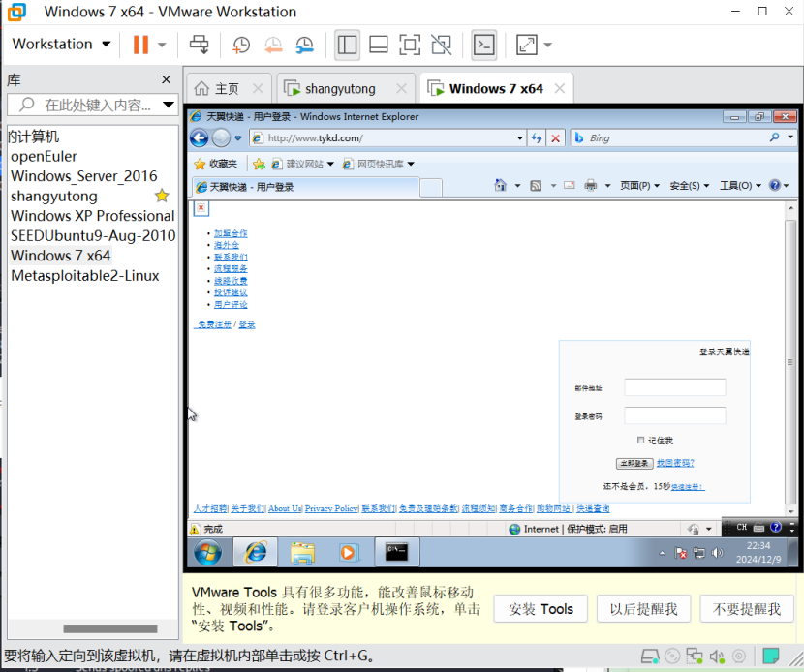The image size is (804, 672).
Task: Click the 加盟合作 link
Action: point(231,233)
